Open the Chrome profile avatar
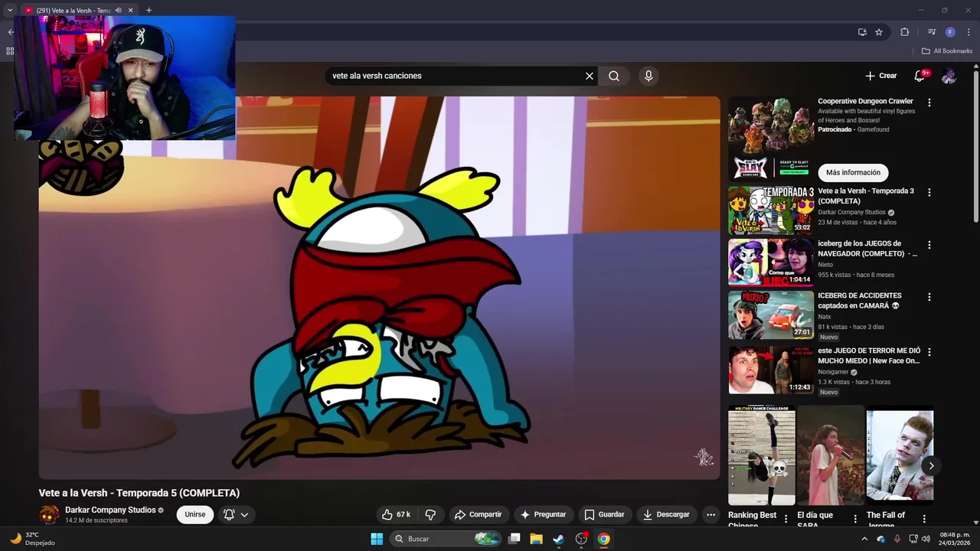 tap(950, 32)
